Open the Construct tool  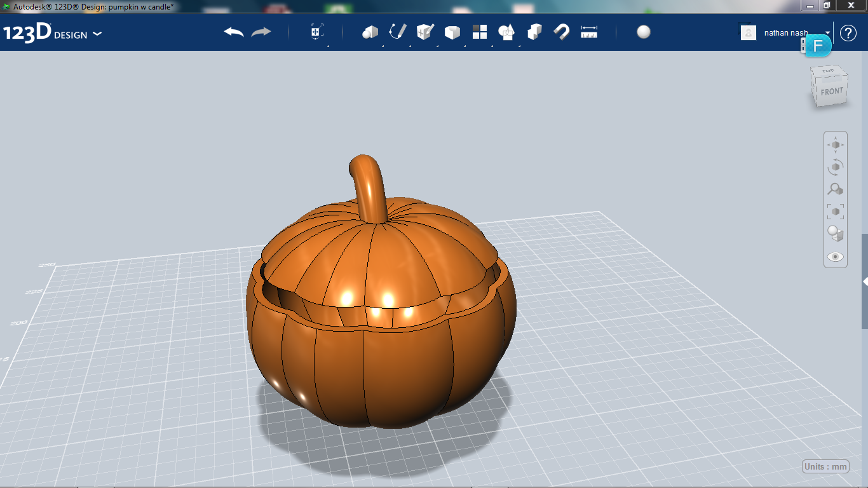pyautogui.click(x=424, y=32)
